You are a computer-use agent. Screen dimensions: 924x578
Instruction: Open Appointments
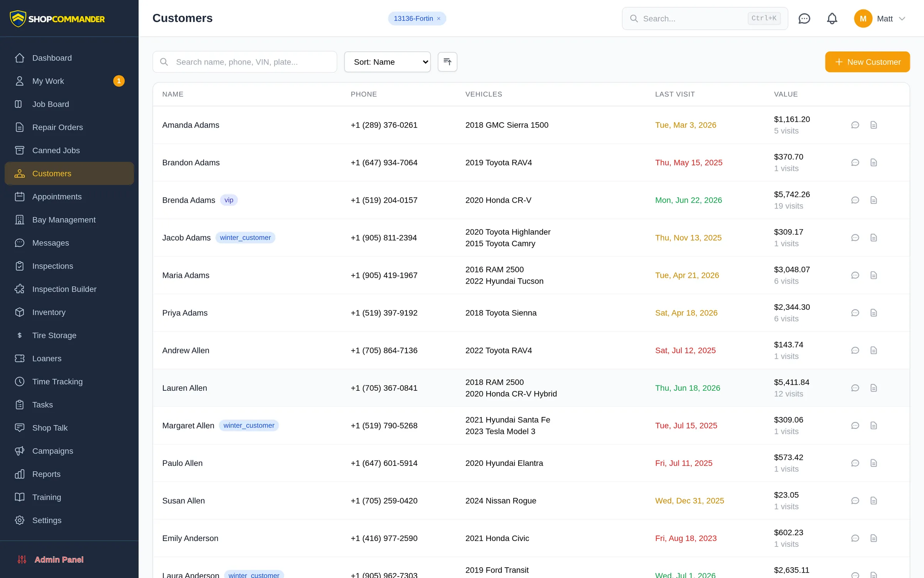(69, 197)
